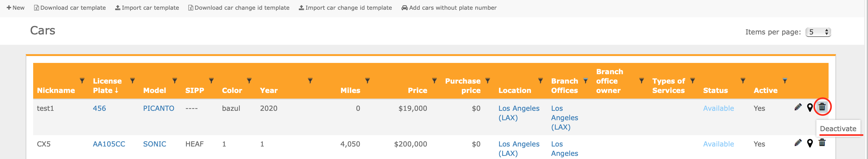Open the Items per page dropdown
Image resolution: width=868 pixels, height=159 pixels.
[x=818, y=32]
